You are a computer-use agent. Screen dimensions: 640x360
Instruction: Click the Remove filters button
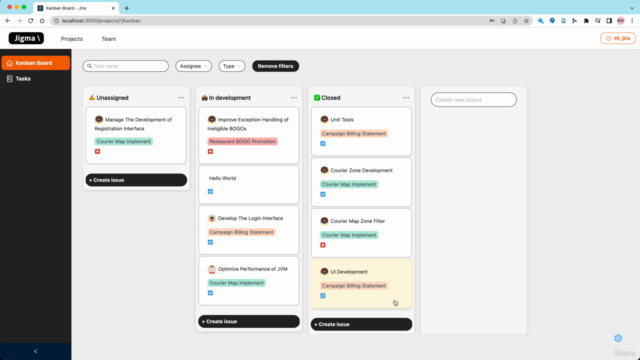[x=276, y=66]
